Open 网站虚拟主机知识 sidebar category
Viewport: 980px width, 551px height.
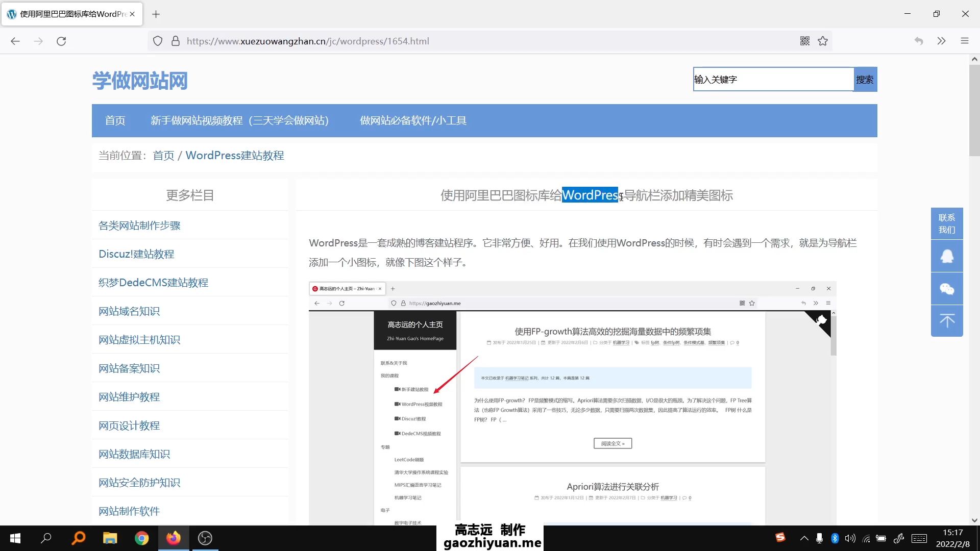coord(139,340)
